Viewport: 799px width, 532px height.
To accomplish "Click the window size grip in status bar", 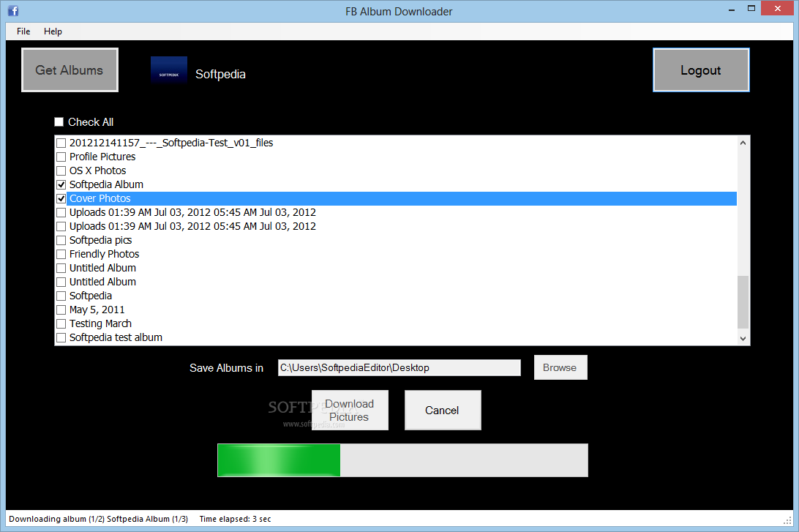I will tap(787, 520).
